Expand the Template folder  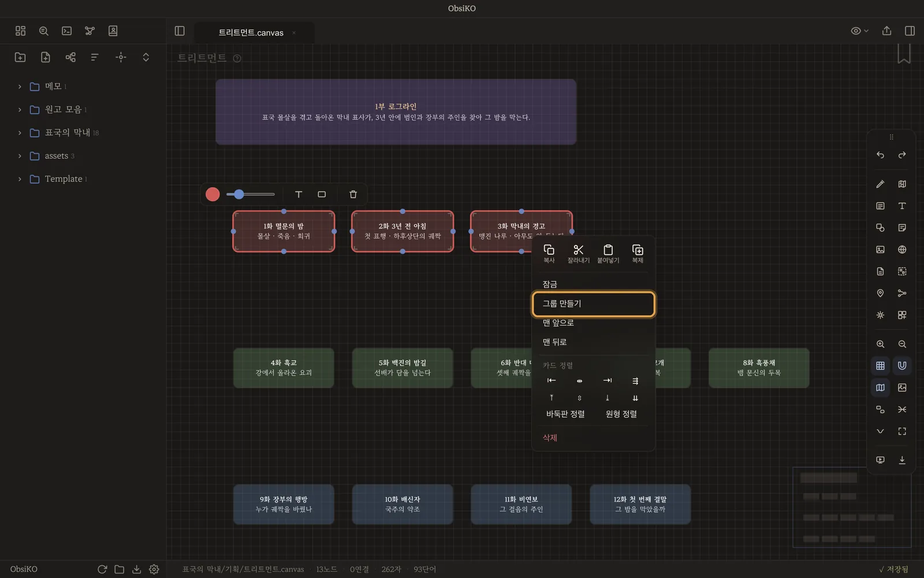[20, 179]
